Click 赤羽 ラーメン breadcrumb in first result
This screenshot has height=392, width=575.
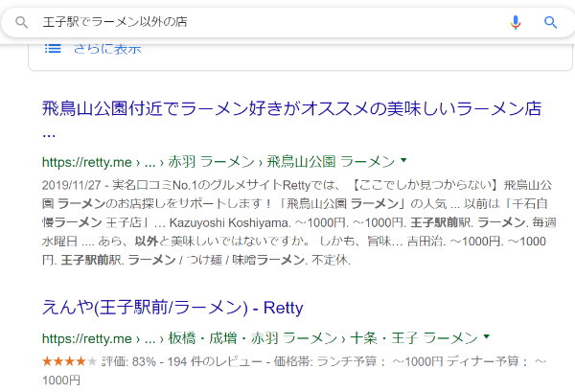click(224, 160)
